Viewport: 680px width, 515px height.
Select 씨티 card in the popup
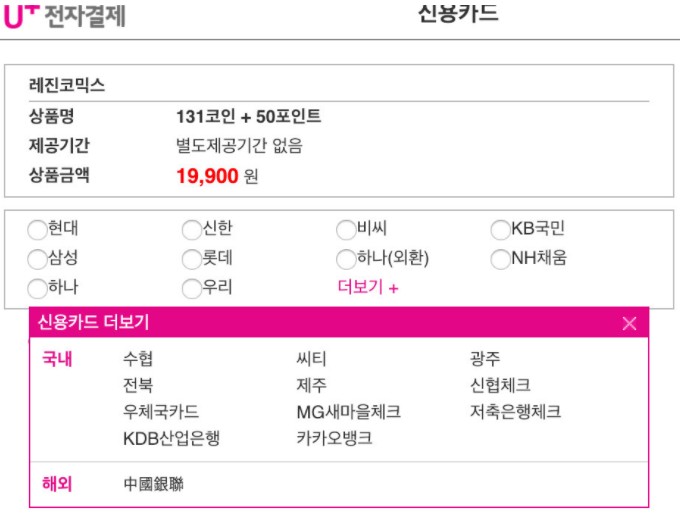point(311,360)
